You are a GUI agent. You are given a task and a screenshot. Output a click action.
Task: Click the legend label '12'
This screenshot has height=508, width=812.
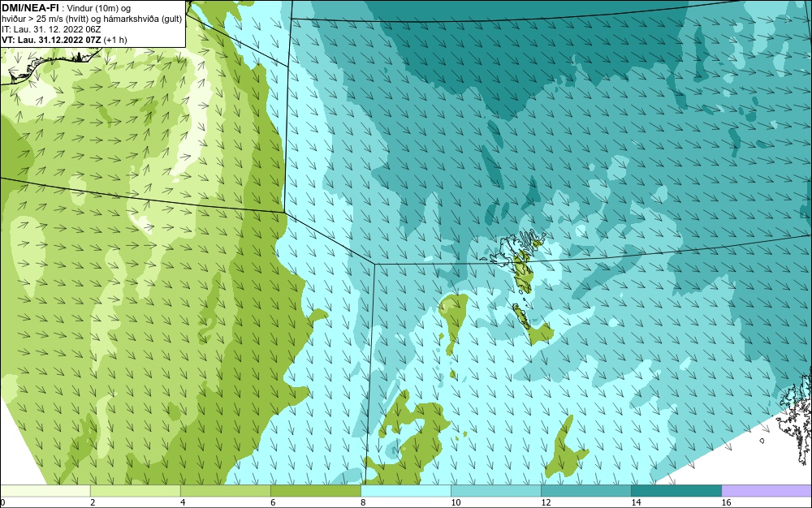coord(546,502)
